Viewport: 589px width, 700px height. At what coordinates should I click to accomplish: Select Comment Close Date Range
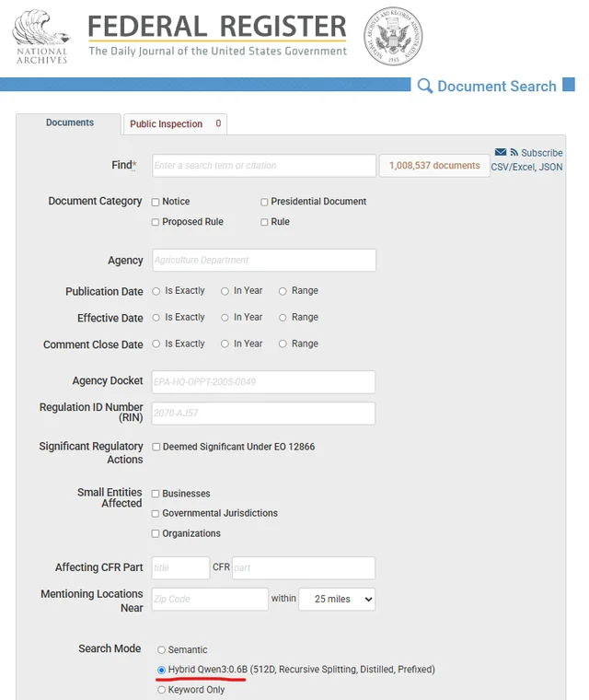pyautogui.click(x=283, y=344)
